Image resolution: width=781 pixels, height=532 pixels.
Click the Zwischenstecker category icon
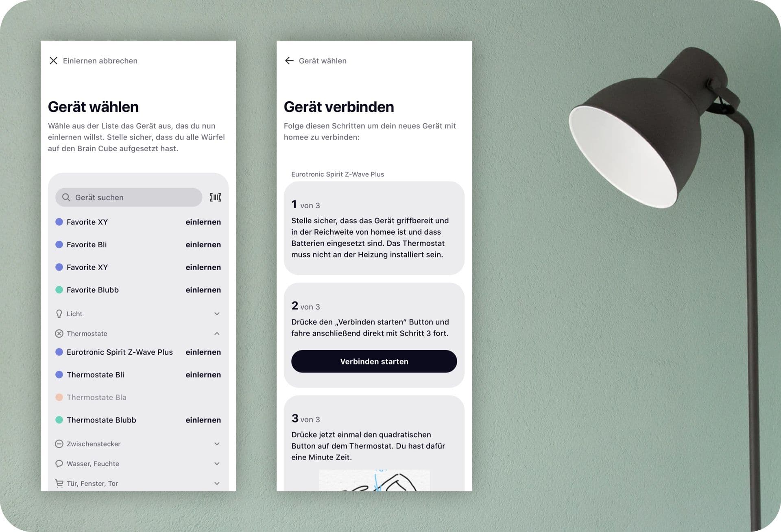(59, 444)
